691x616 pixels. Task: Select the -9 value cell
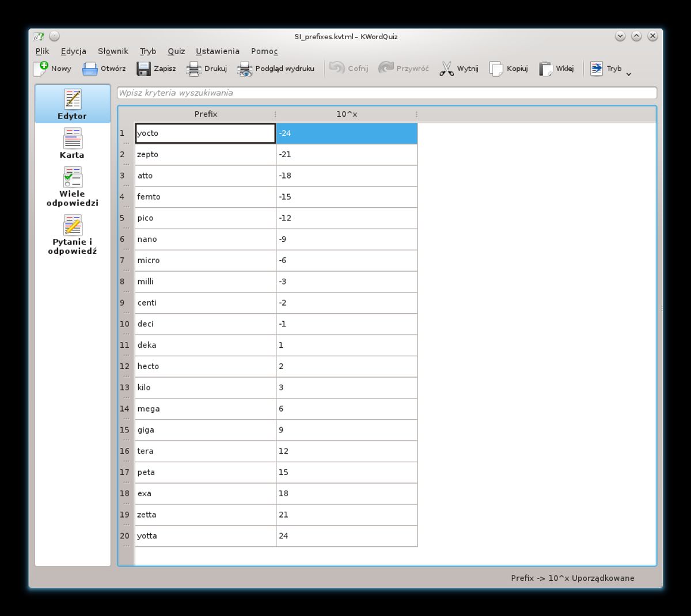click(347, 239)
